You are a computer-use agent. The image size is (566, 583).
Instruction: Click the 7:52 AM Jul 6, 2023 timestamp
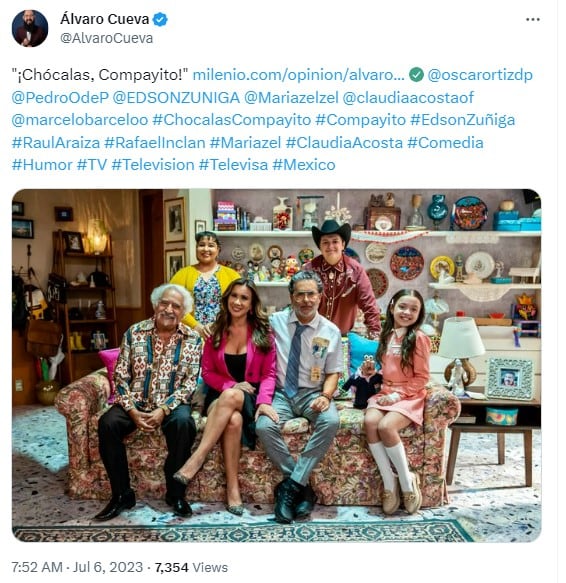click(x=77, y=567)
